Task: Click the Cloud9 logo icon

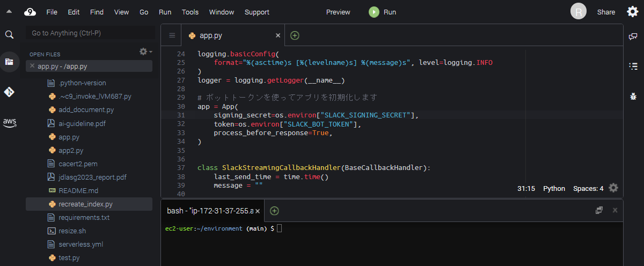Action: click(x=30, y=12)
